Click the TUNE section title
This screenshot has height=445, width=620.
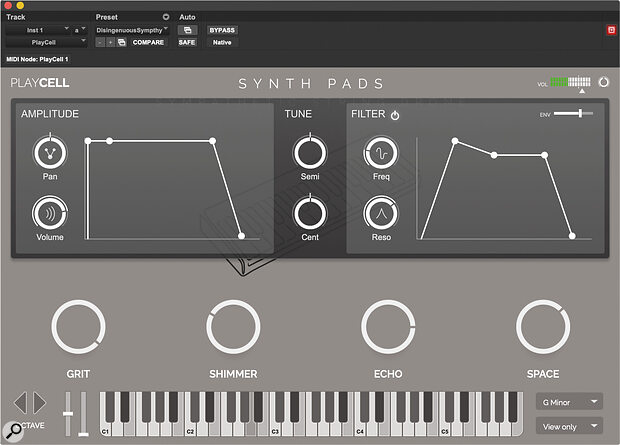(x=298, y=114)
